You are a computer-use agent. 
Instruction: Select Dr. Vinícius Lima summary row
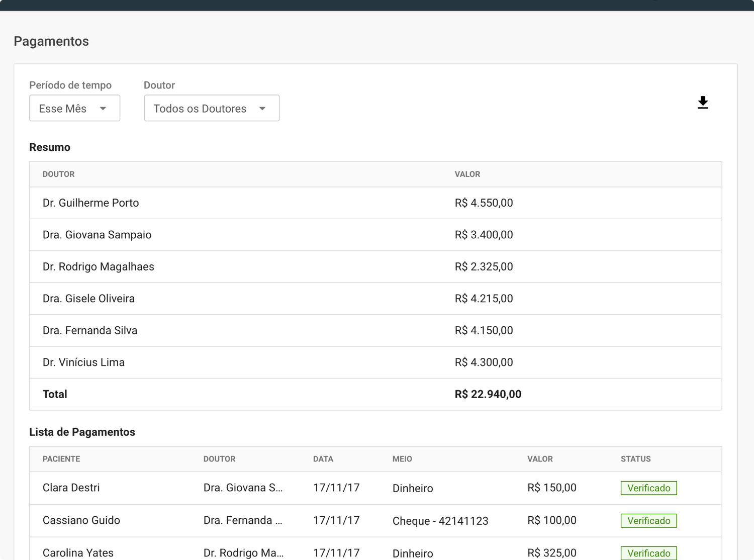[x=375, y=362]
